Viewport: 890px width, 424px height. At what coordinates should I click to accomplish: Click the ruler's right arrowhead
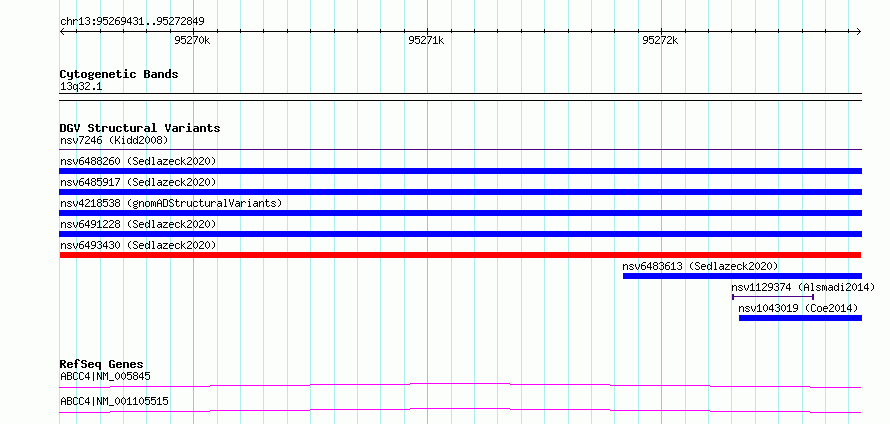click(x=859, y=31)
